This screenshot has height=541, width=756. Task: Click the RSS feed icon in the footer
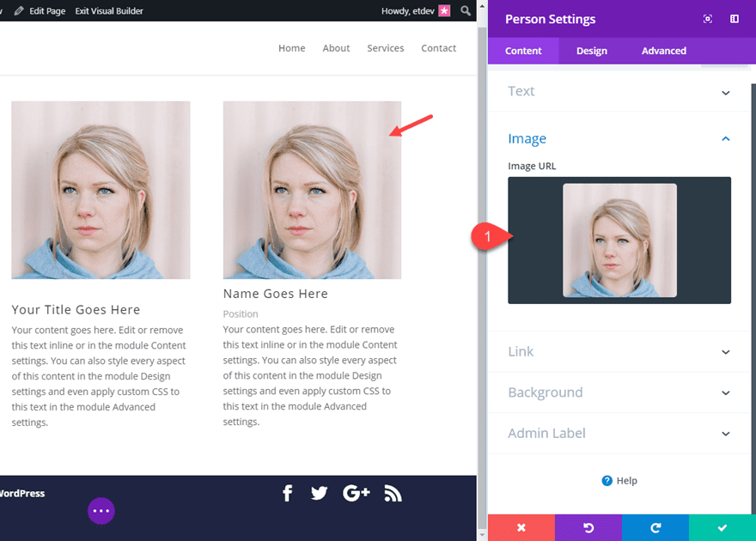tap(393, 493)
